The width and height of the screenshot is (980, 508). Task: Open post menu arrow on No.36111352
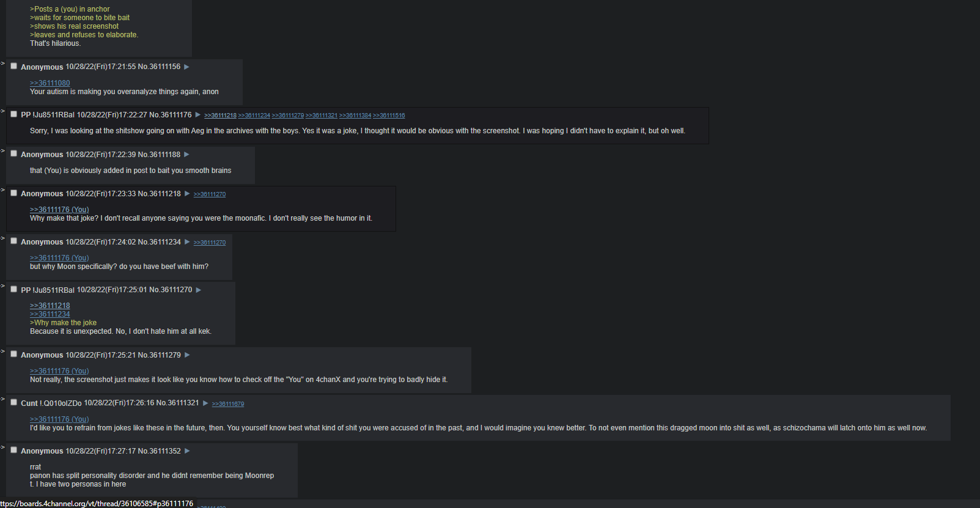187,451
